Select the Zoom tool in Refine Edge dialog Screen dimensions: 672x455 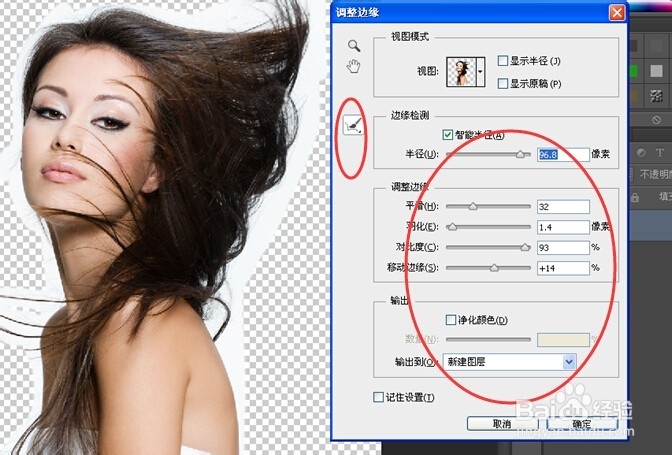354,45
